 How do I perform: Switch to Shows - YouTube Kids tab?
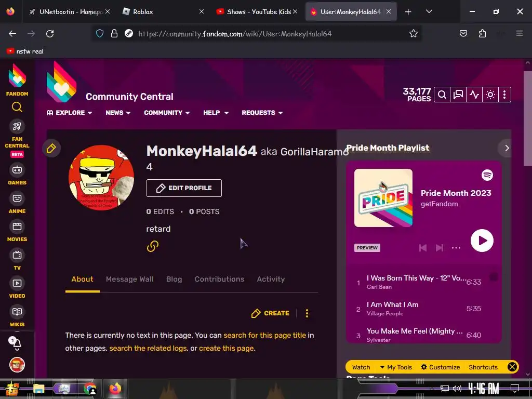[x=257, y=11]
